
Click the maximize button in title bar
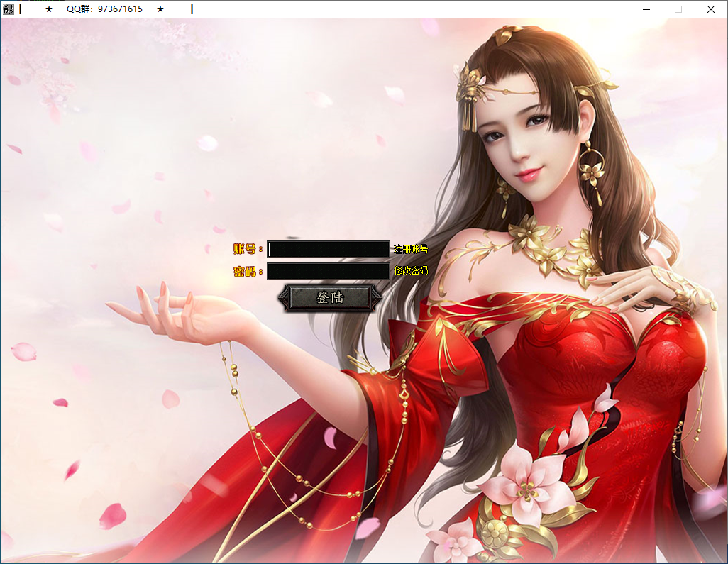pyautogui.click(x=678, y=9)
